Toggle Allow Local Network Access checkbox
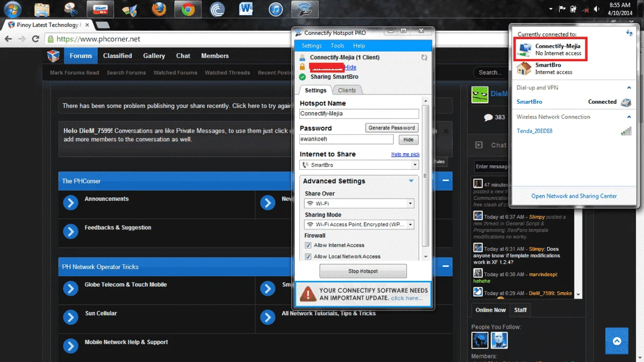Screen dimensions: 644x362 (308, 257)
